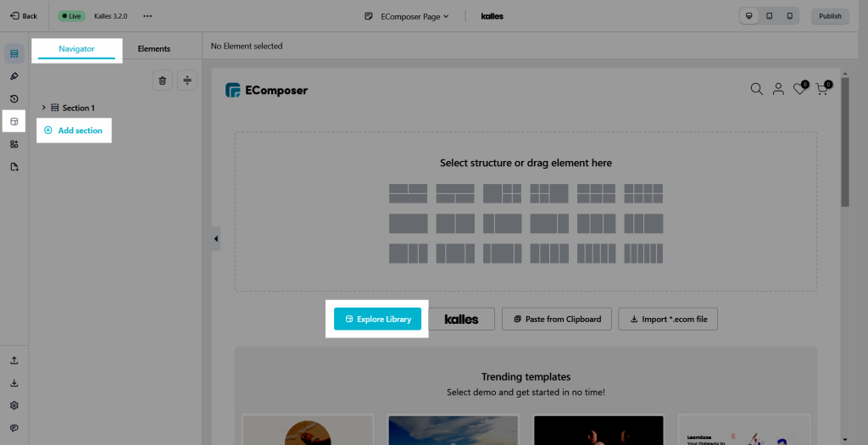Switch to desktop preview mode
The height and width of the screenshot is (445, 868).
click(749, 16)
